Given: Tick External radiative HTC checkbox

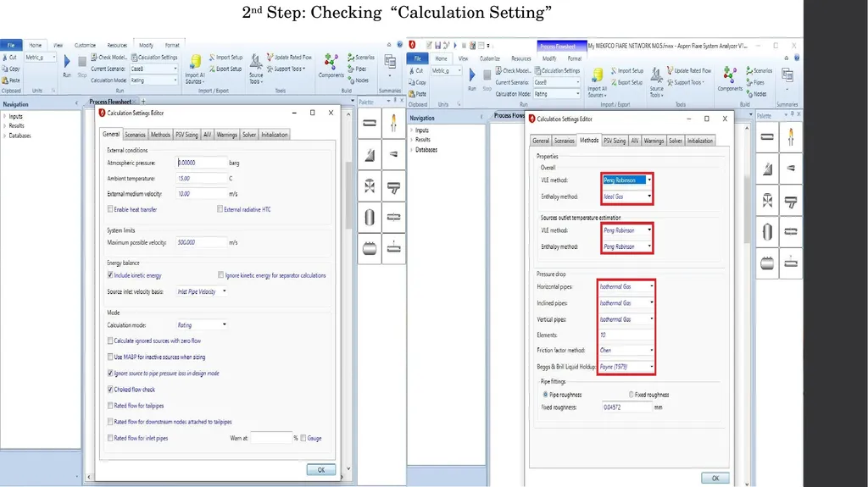Looking at the screenshot, I should [x=220, y=209].
